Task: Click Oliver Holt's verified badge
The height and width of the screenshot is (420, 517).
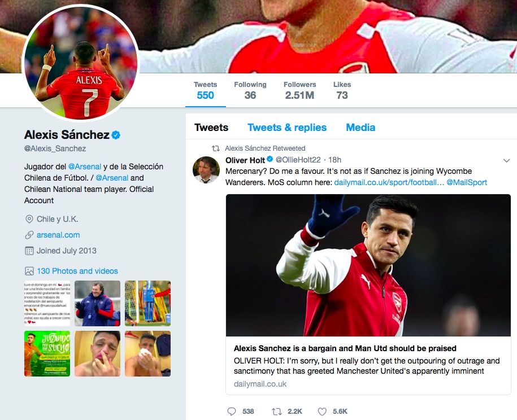Action: click(x=270, y=160)
